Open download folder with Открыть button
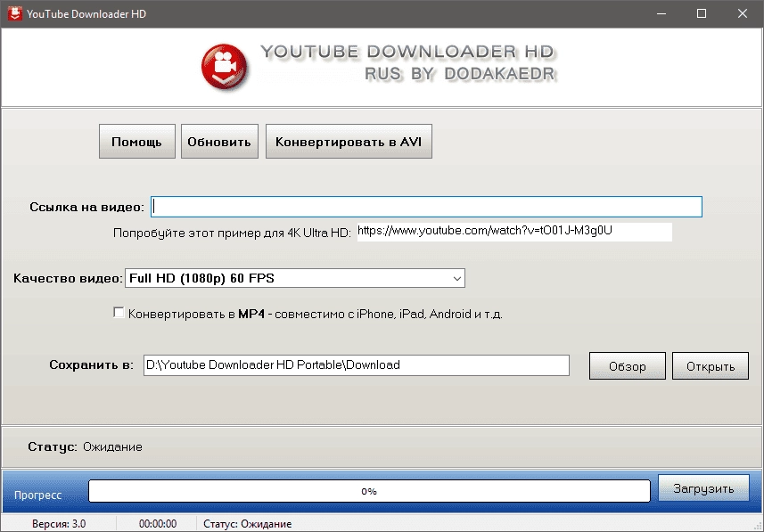Viewport: 764px width, 532px height. point(711,366)
